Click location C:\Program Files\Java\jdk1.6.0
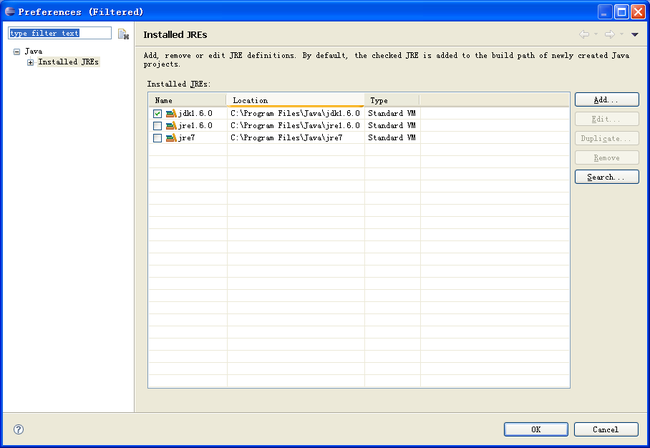The image size is (650, 448). [x=295, y=113]
